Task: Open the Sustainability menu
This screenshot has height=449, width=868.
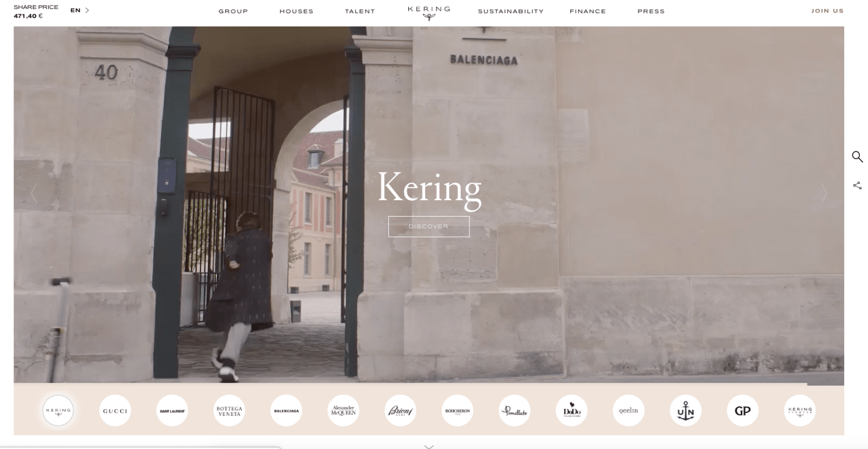Action: pyautogui.click(x=511, y=11)
